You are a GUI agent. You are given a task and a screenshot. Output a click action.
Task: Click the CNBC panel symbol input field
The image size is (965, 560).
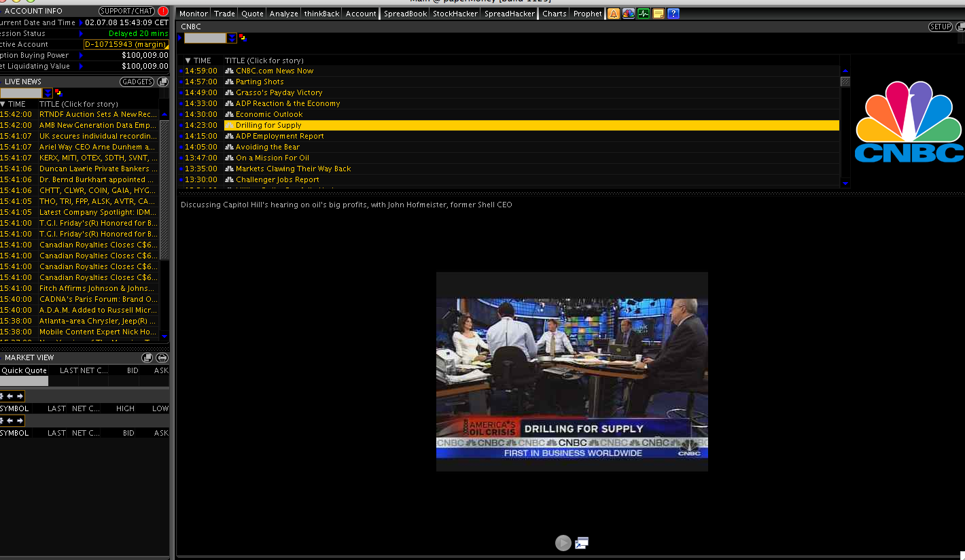pos(205,38)
